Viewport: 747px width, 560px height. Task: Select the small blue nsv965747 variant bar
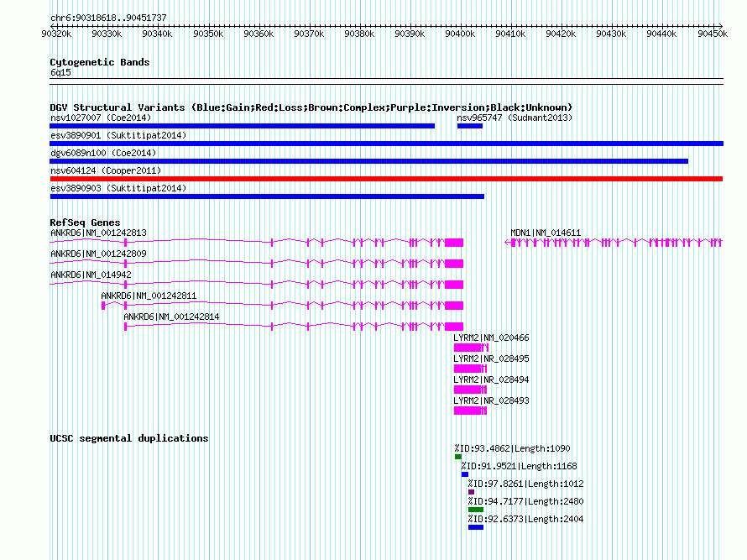tap(470, 126)
